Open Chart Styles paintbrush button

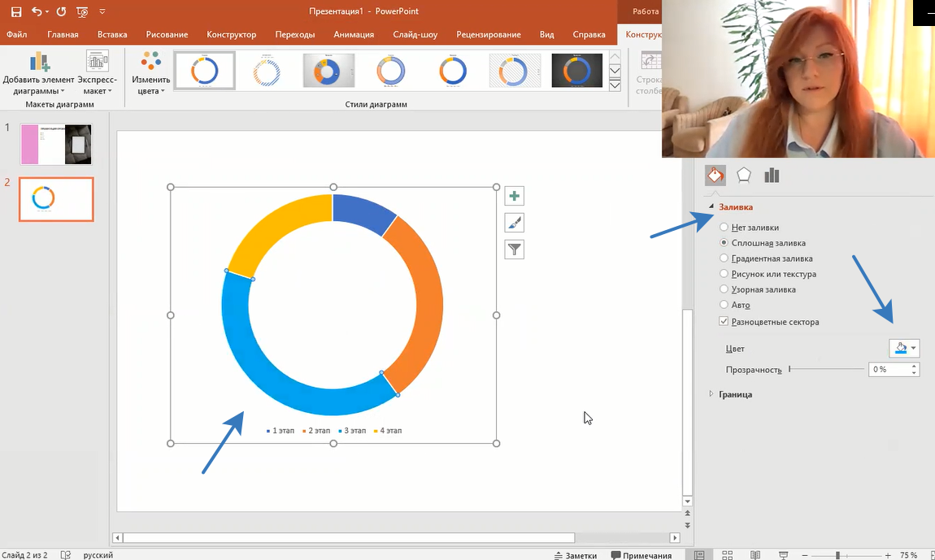514,223
